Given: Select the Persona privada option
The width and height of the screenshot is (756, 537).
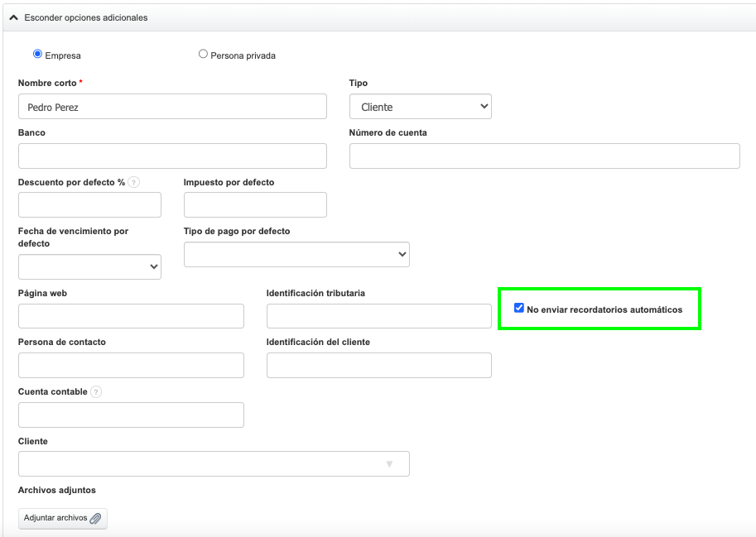Looking at the screenshot, I should click(x=203, y=55).
